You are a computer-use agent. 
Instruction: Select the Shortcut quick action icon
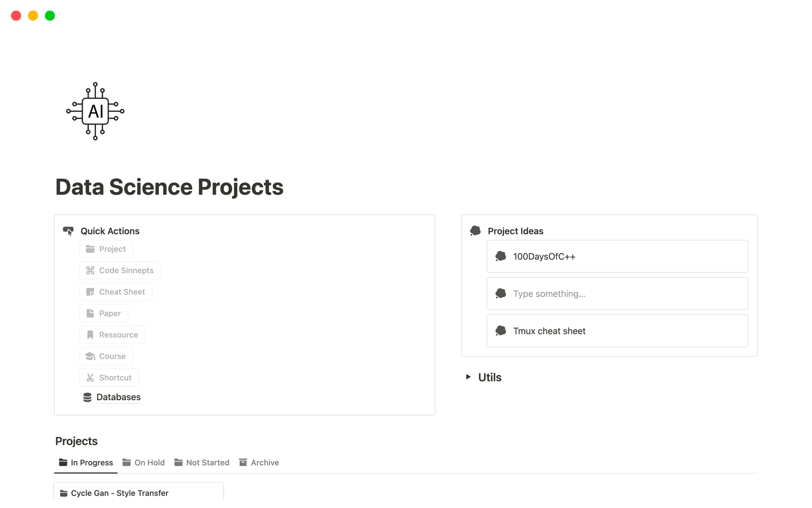pyautogui.click(x=90, y=378)
